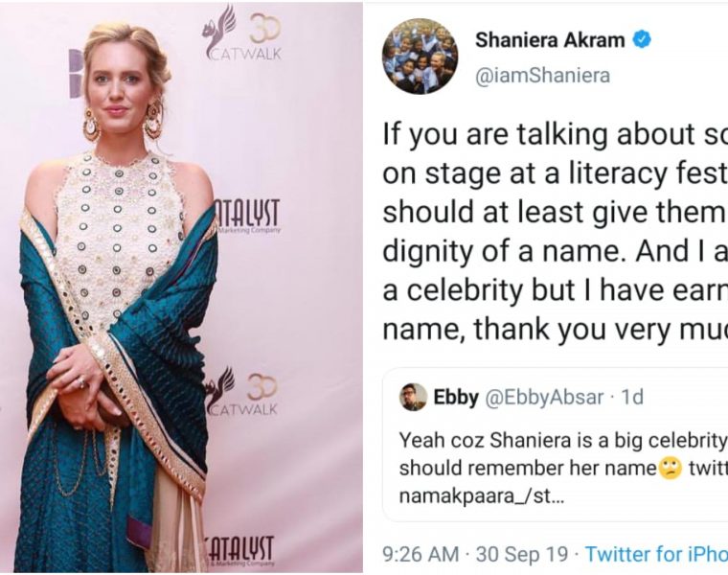This screenshot has width=728, height=575.
Task: Open the Shaniera Akram display name
Action: click(x=550, y=40)
